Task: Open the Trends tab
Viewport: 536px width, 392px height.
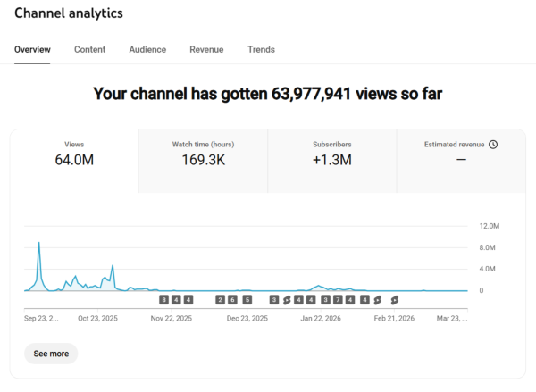Action: (x=261, y=50)
